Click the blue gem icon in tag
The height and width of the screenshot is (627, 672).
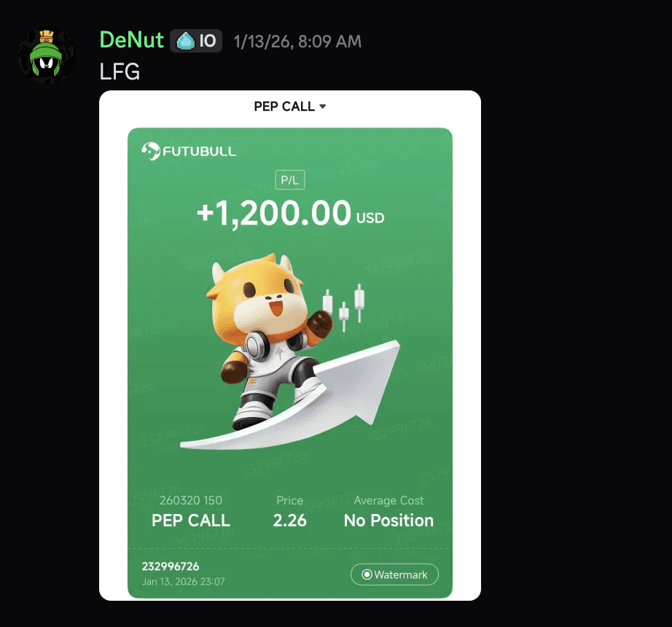point(186,42)
